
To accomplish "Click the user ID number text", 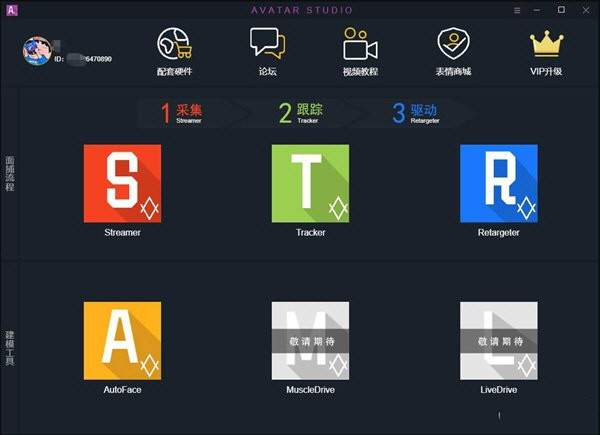I will click(90, 59).
